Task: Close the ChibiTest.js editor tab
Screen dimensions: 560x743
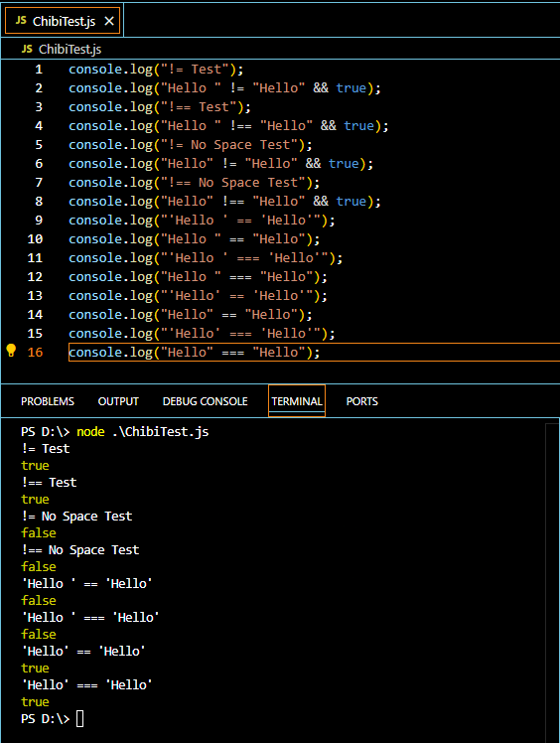Action: [x=109, y=21]
